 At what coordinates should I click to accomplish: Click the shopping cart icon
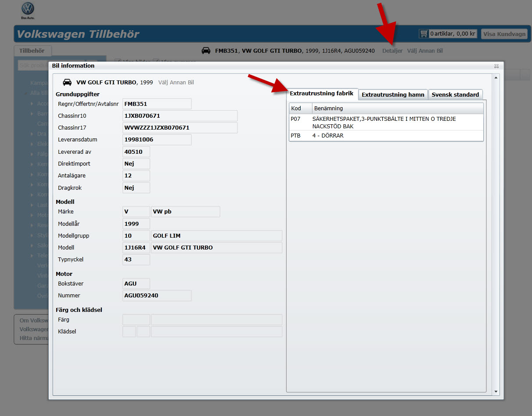424,34
